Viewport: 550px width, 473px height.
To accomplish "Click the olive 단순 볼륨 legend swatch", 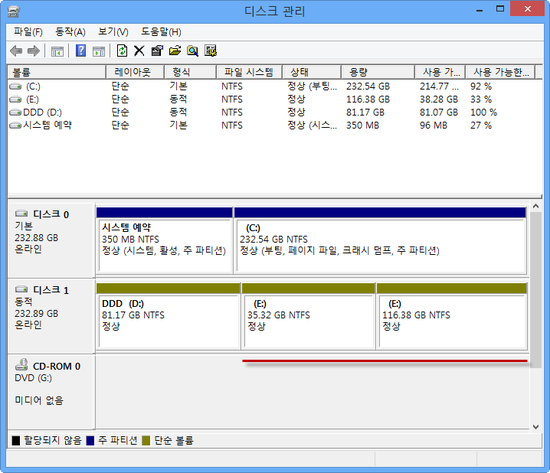I will point(146,440).
